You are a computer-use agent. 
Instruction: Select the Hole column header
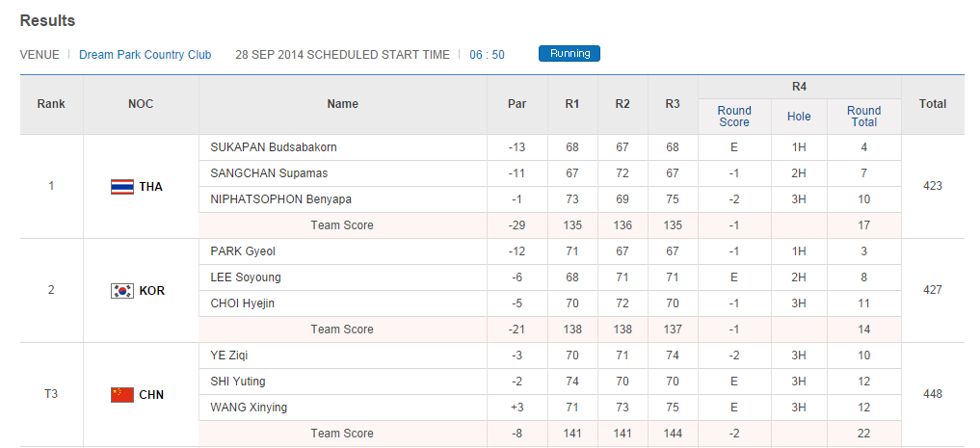tap(799, 117)
